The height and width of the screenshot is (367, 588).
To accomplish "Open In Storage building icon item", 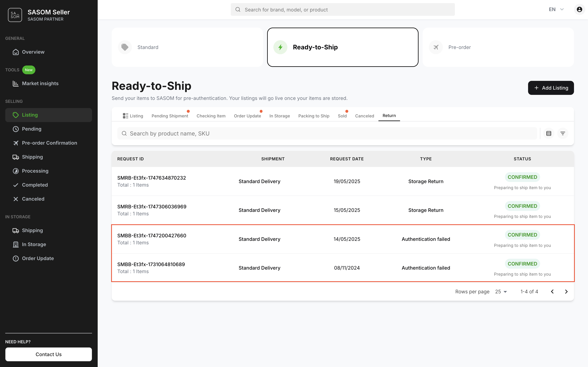I will click(x=34, y=244).
